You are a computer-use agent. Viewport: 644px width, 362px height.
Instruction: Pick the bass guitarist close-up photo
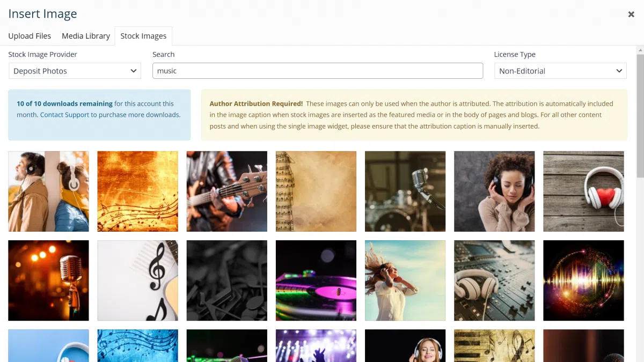click(x=226, y=191)
